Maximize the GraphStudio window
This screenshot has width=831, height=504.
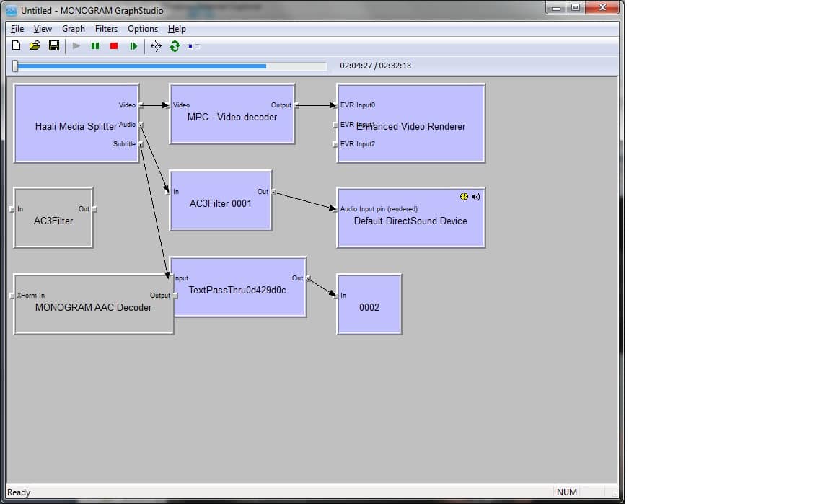[x=576, y=8]
